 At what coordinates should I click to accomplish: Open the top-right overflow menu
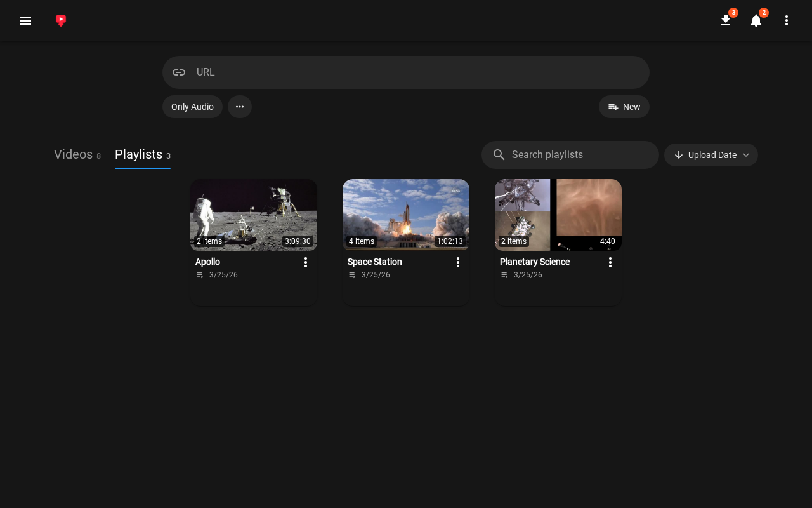[x=787, y=20]
